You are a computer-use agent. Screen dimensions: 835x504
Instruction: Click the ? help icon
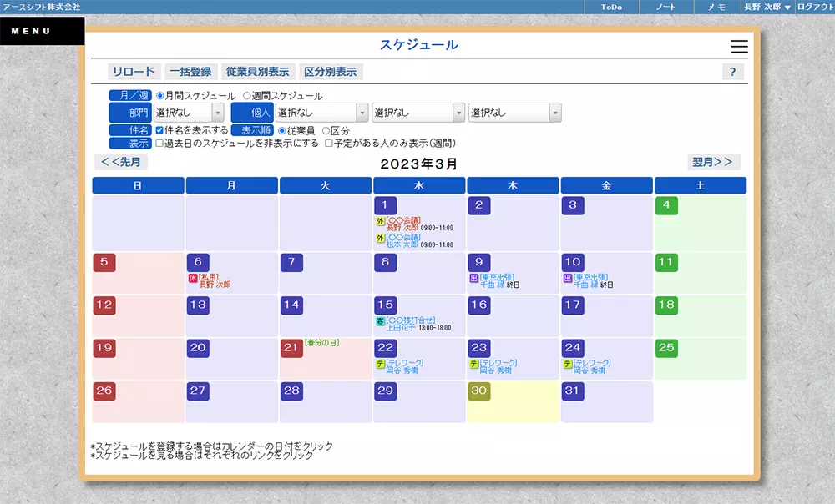tap(733, 72)
